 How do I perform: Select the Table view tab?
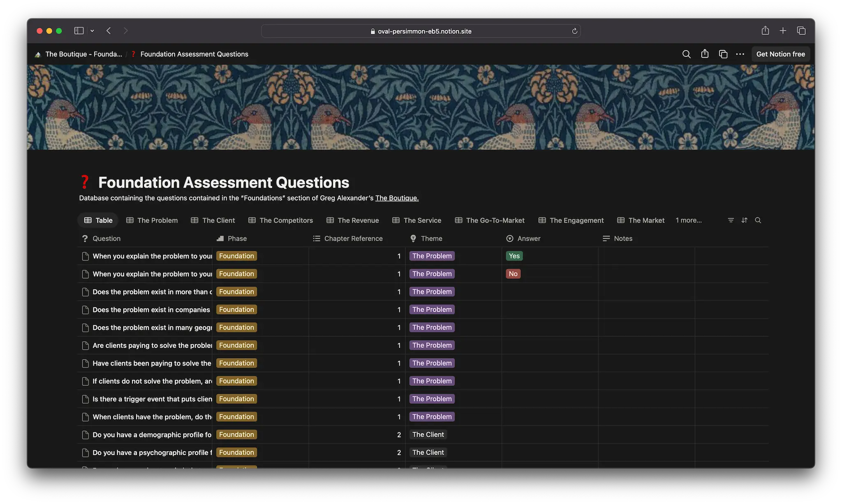[98, 220]
